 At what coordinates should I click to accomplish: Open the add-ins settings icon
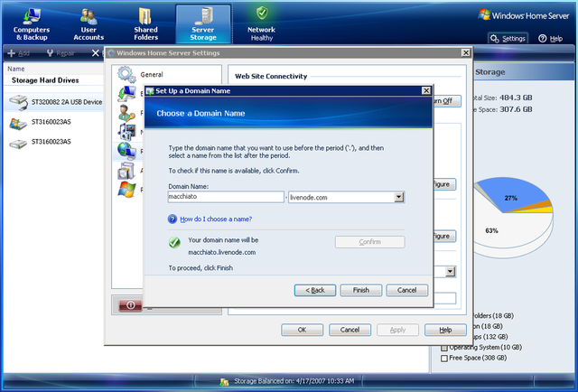coord(126,171)
